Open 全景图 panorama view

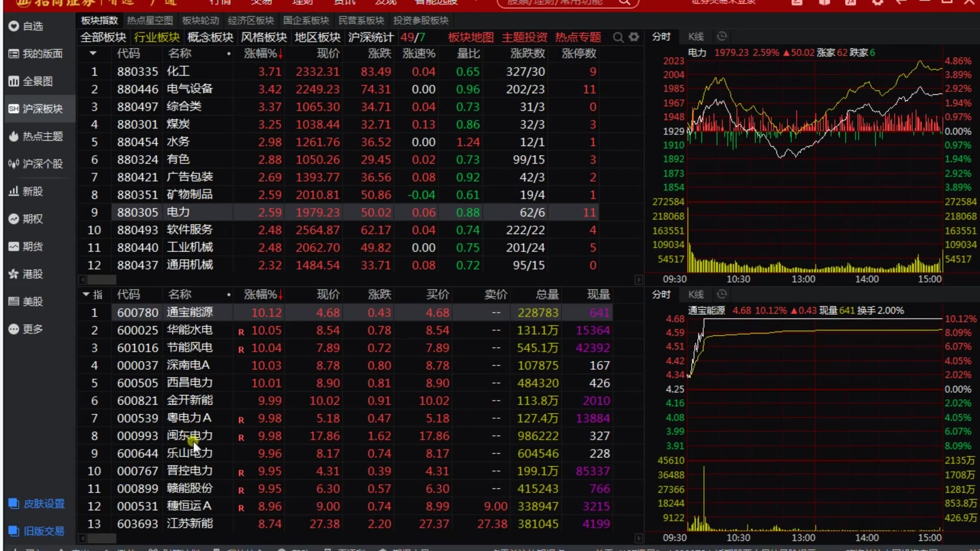pos(31,81)
